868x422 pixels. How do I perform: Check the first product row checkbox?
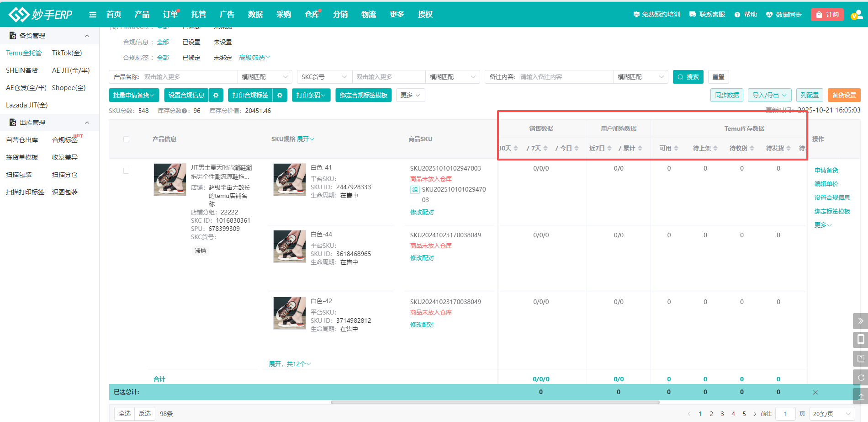pos(127,171)
